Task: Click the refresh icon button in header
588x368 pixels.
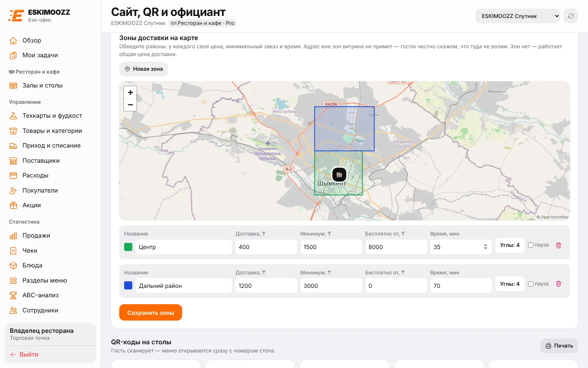Action: coord(571,16)
